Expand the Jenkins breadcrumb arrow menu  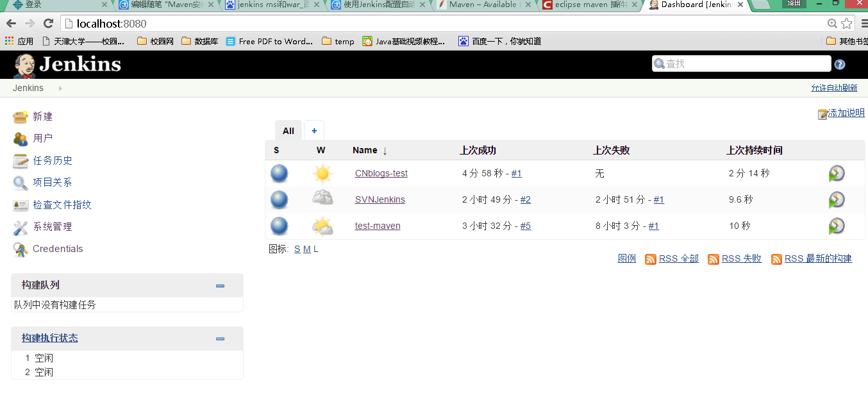[60, 88]
